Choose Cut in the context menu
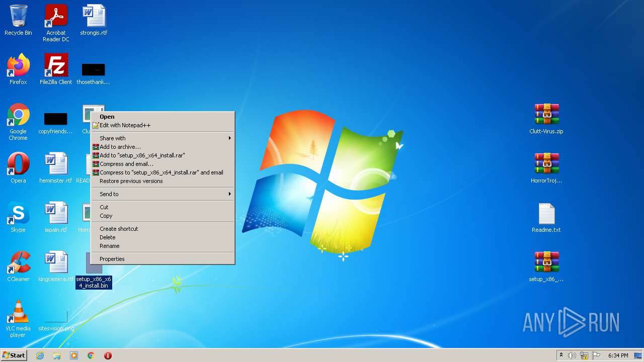Viewport: 644px width, 362px height. coord(163,207)
